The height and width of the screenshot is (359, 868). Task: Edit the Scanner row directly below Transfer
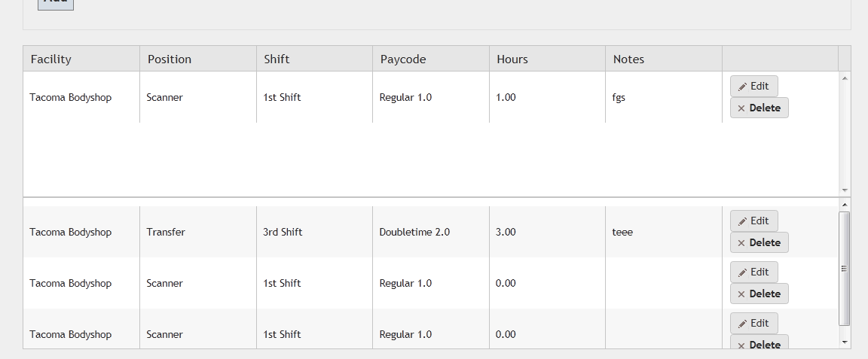click(753, 272)
